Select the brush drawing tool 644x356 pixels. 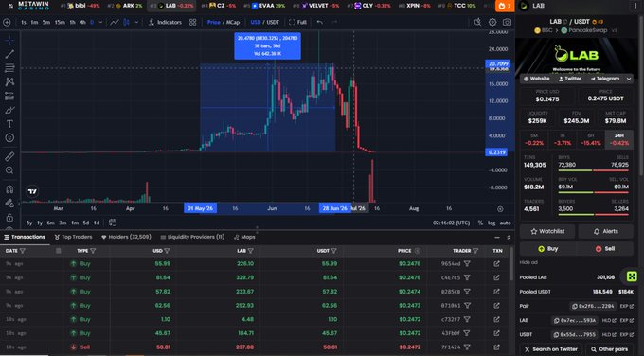tap(9, 110)
